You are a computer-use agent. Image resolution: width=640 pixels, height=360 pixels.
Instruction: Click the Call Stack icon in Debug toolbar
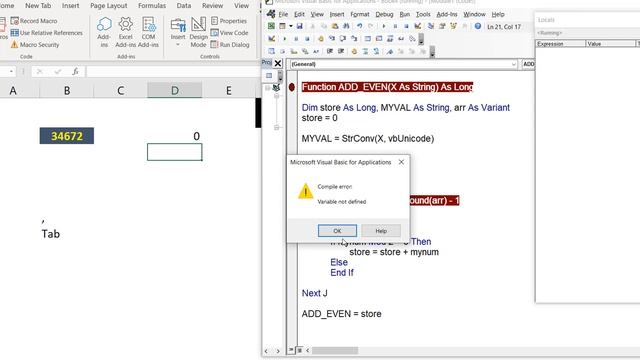tap(412, 39)
